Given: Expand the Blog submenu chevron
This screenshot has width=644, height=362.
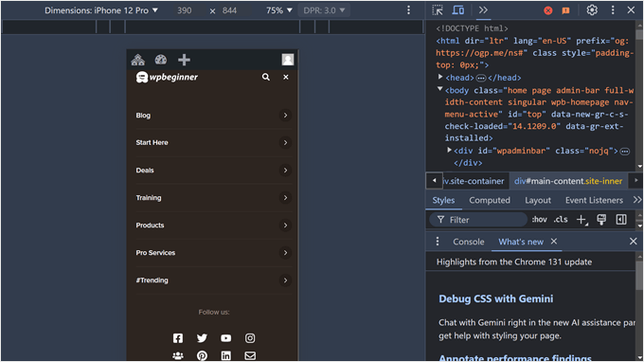Looking at the screenshot, I should [285, 115].
